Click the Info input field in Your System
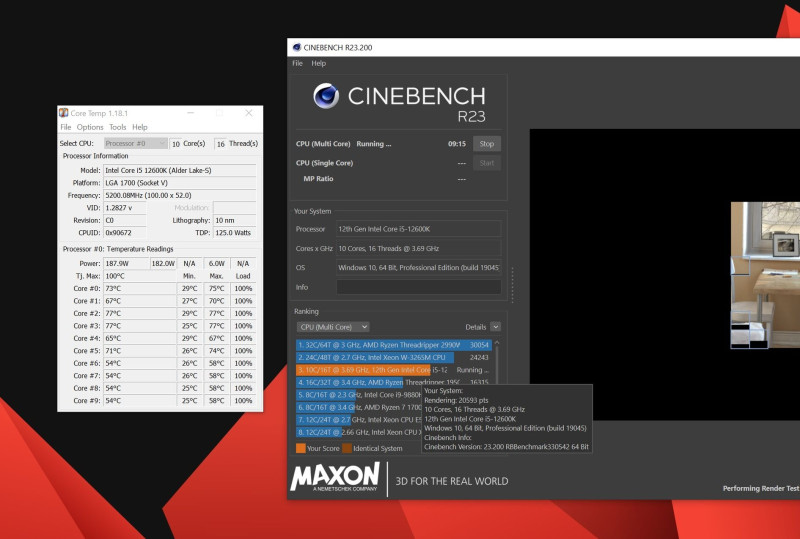 [x=418, y=287]
